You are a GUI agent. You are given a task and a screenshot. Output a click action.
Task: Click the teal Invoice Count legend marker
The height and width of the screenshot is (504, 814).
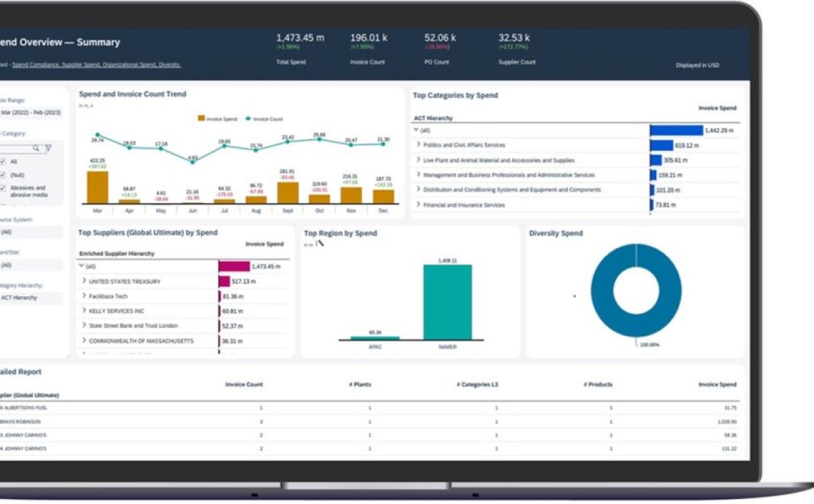click(248, 119)
